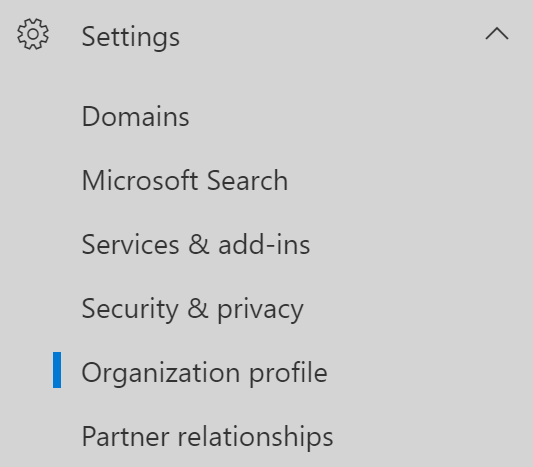
Task: Select the Microsoft Search navigation link
Action: click(185, 180)
